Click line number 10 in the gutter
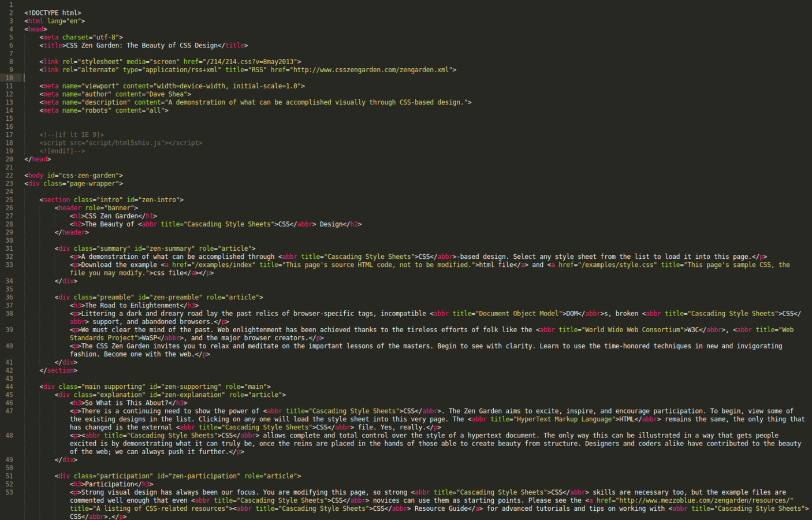The width and height of the screenshot is (812, 520). [9, 77]
